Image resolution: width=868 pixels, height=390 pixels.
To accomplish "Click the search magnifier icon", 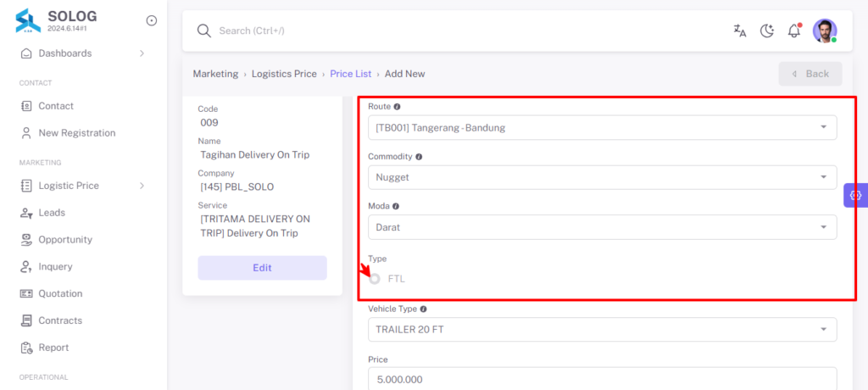I will click(204, 31).
